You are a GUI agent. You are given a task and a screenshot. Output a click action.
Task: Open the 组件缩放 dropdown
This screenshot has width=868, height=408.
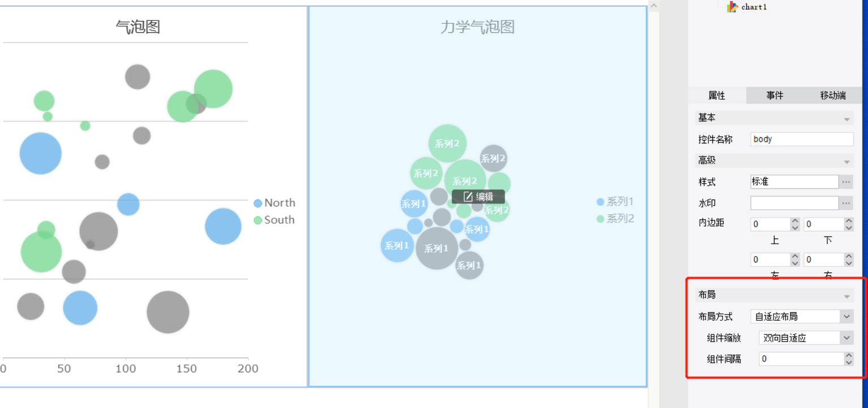(846, 338)
